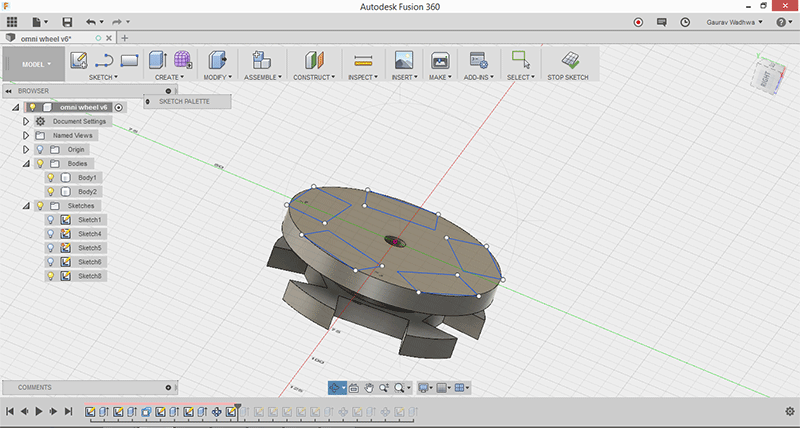Click the Extrude tool in Create
Image resolution: width=800 pixels, height=428 pixels.
pyautogui.click(x=159, y=60)
